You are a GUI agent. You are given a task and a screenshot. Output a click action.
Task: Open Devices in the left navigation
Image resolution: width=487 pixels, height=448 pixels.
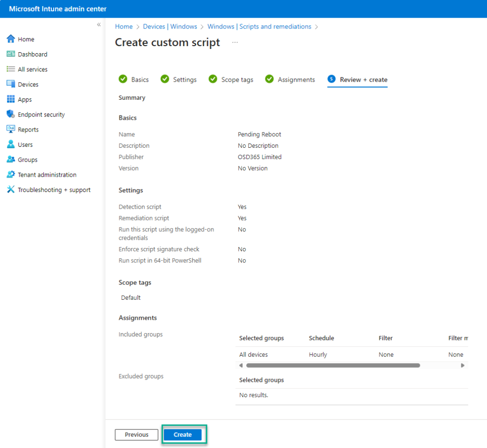click(28, 85)
